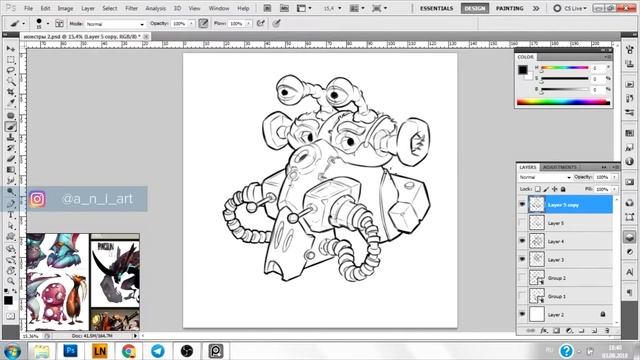Select the Clone Stamp tool

tap(11, 137)
